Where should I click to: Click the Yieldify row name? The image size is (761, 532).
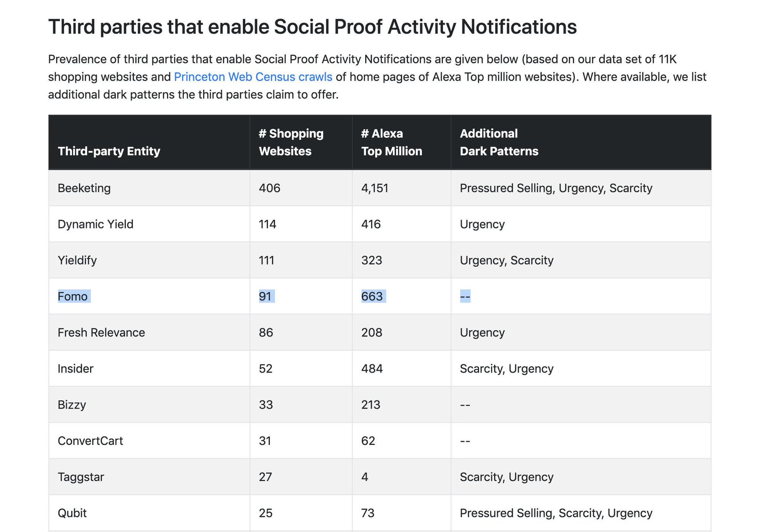(77, 260)
